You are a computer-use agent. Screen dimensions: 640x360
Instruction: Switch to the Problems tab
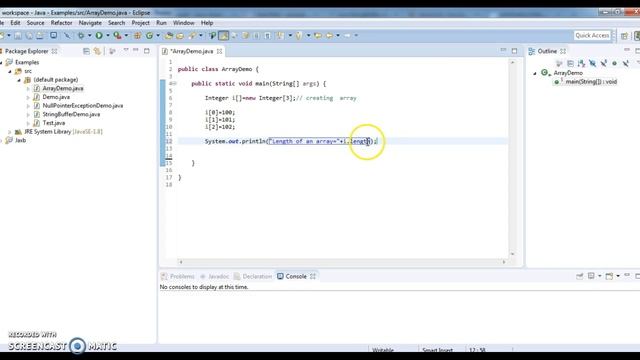point(178,276)
